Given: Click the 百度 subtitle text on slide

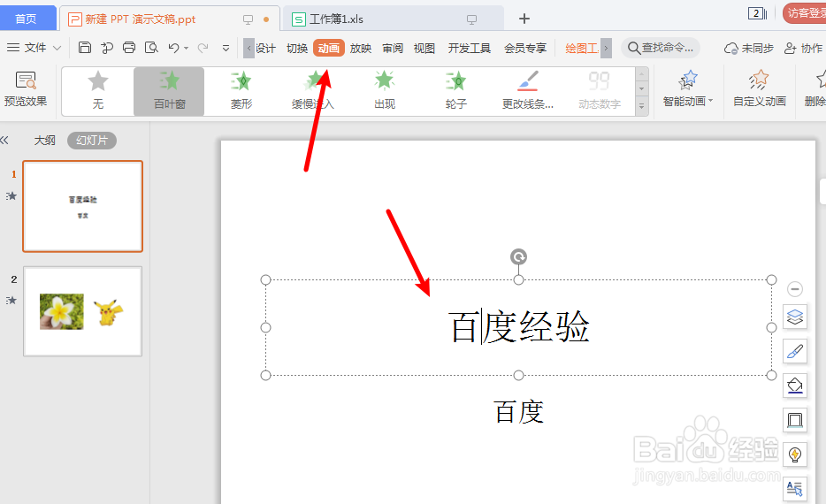Looking at the screenshot, I should pos(518,412).
